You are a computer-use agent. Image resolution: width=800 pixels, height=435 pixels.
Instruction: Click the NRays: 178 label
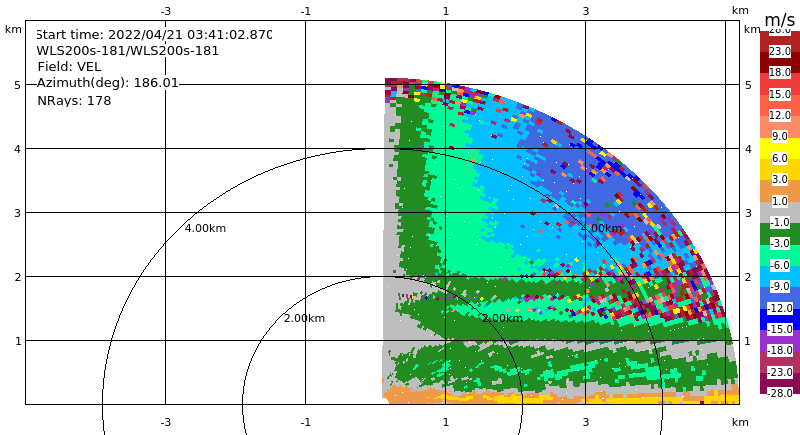(74, 100)
